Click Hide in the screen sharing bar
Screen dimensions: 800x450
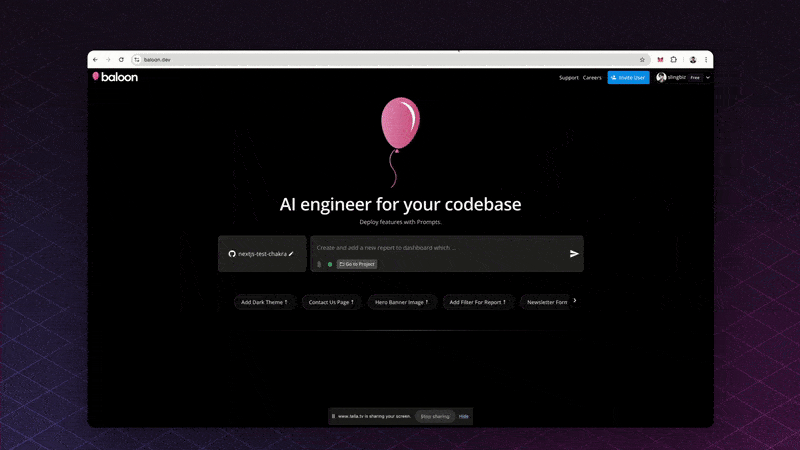click(463, 416)
